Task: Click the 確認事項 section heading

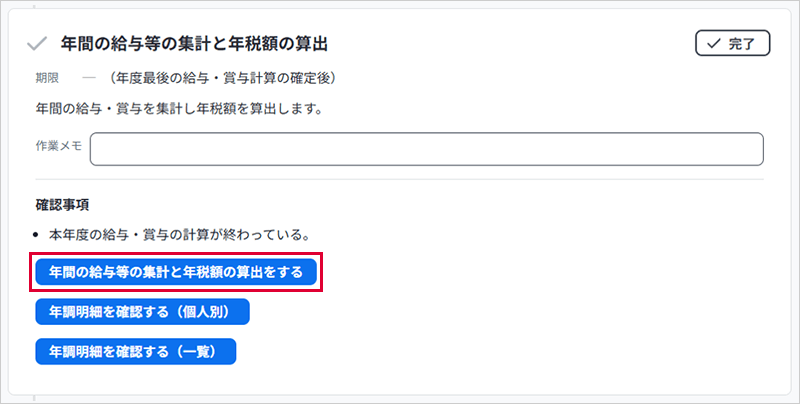Action: point(62,205)
